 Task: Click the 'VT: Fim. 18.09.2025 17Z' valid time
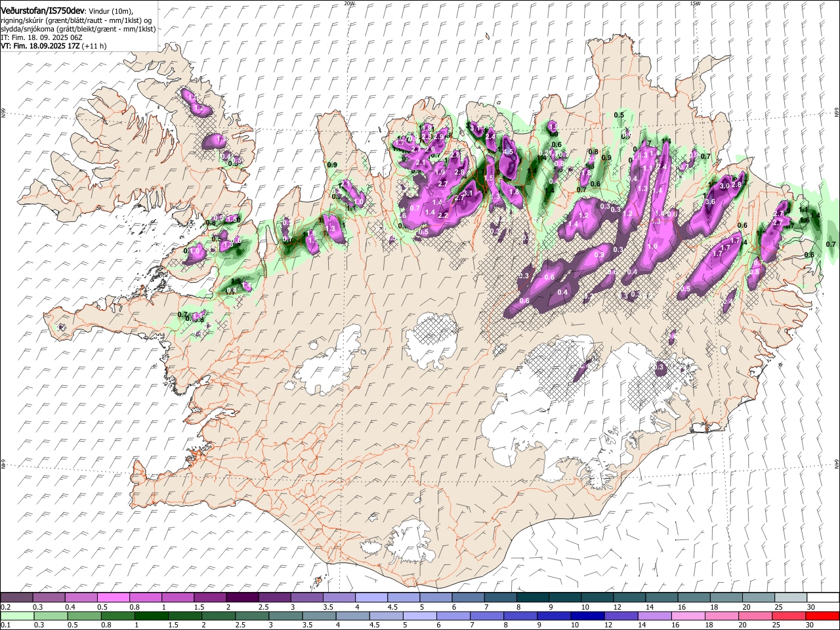[x=40, y=46]
